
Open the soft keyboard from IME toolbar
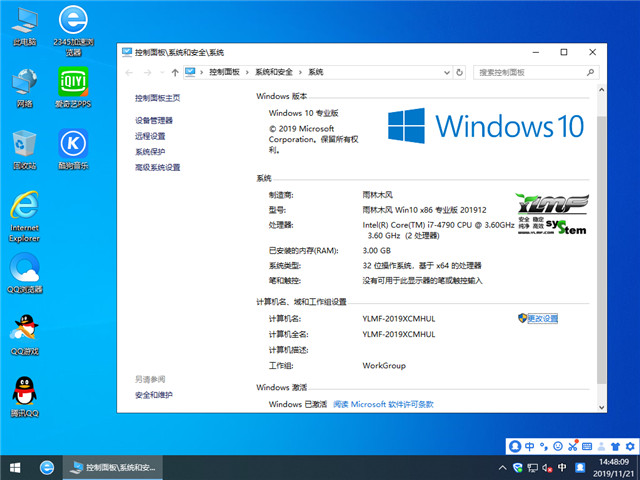point(587,446)
